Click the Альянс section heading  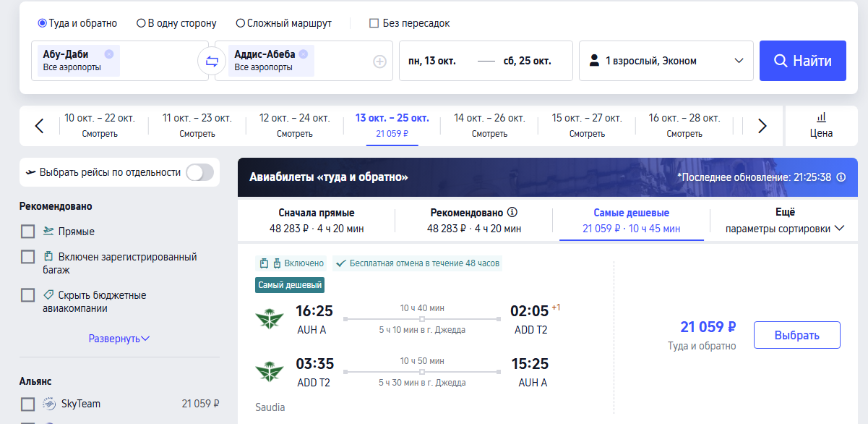click(35, 381)
